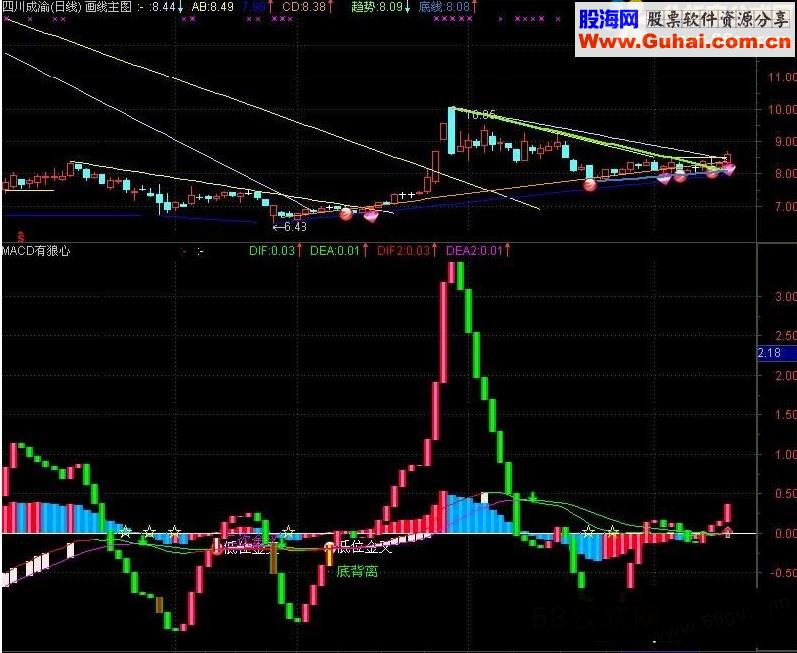
Task: Click 11.00 on the price axis
Action: click(x=782, y=77)
